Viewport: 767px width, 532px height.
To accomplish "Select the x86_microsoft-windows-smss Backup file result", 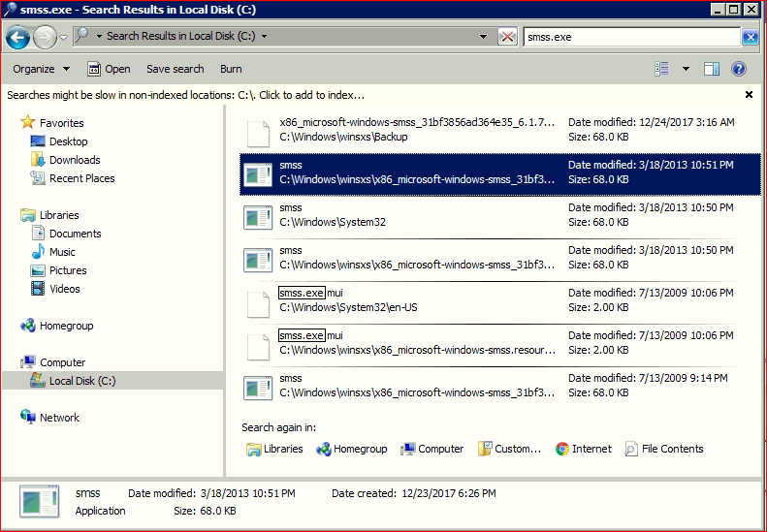I will tap(500, 132).
